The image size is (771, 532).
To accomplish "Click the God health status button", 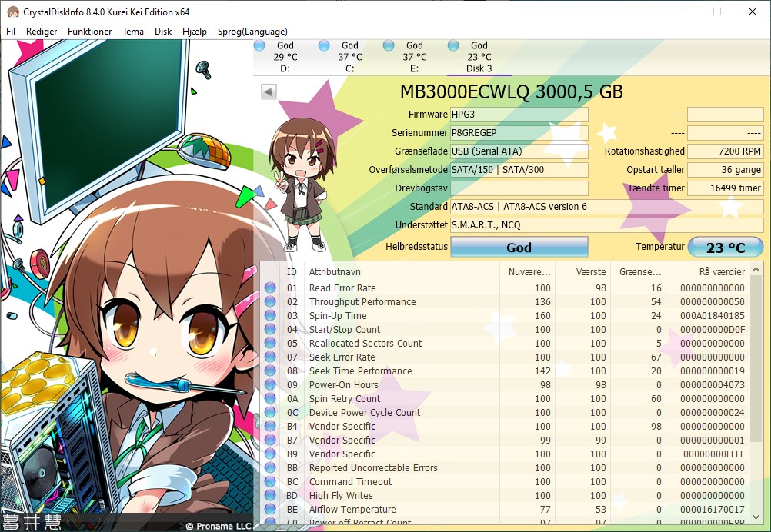I will [x=519, y=247].
